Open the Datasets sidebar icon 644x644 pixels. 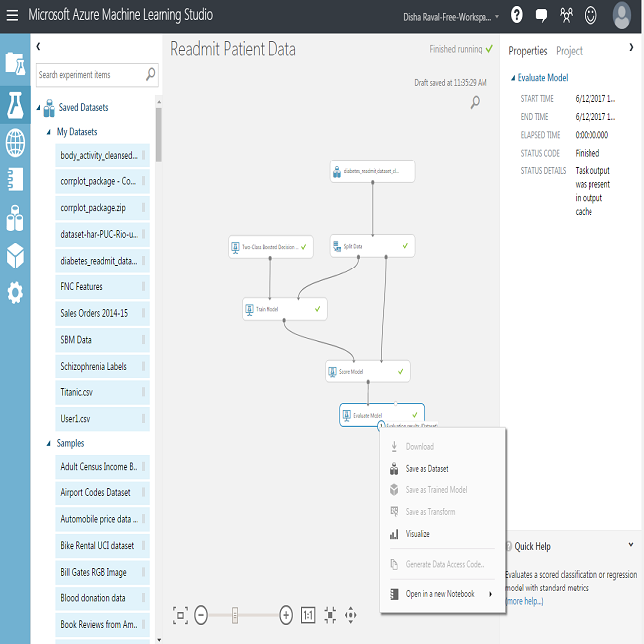(15, 218)
